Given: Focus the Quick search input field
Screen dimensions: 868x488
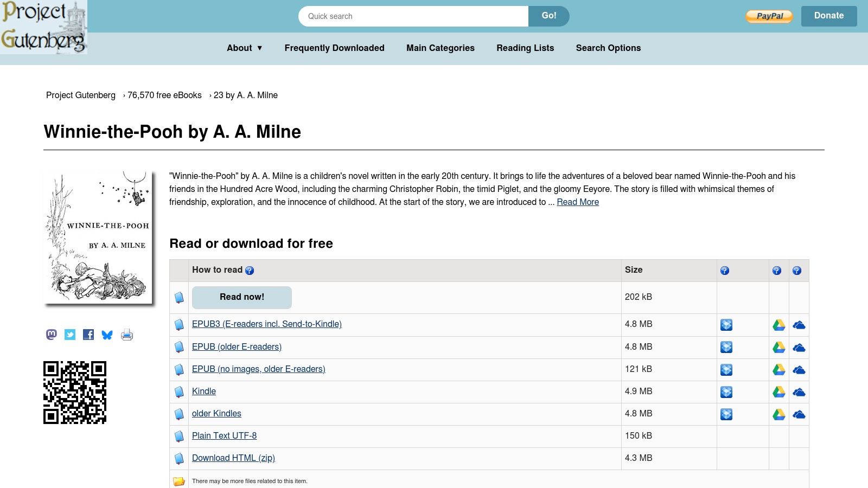Looking at the screenshot, I should [x=413, y=16].
